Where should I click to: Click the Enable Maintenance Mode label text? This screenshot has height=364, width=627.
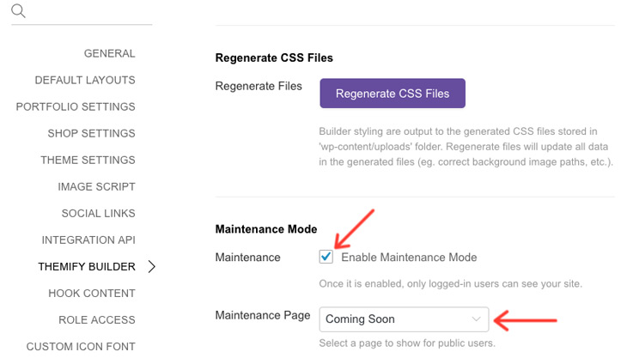point(409,258)
